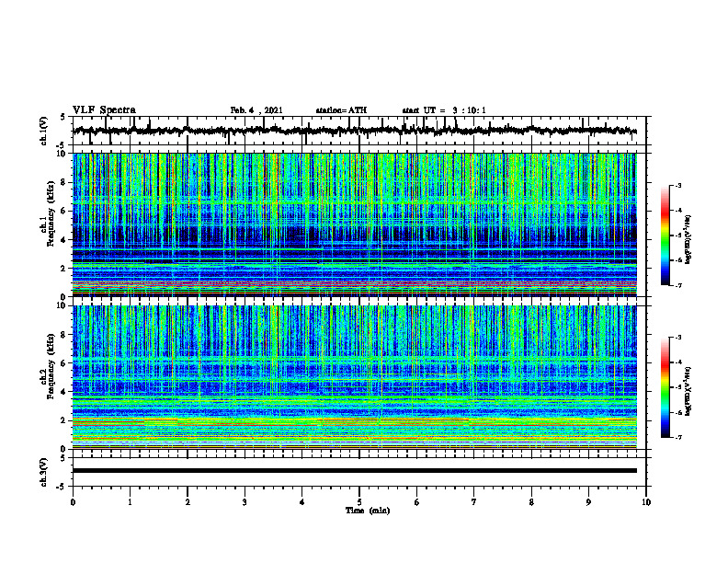728x563 pixels.
Task: Click inside the ch.1 spectrogram panel
Action: 355,224
